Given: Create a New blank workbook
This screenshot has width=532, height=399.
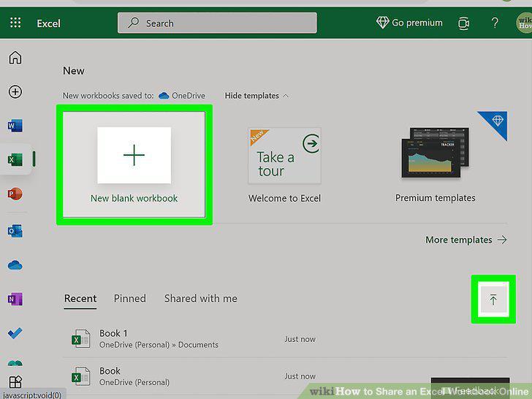Looking at the screenshot, I should tap(134, 164).
